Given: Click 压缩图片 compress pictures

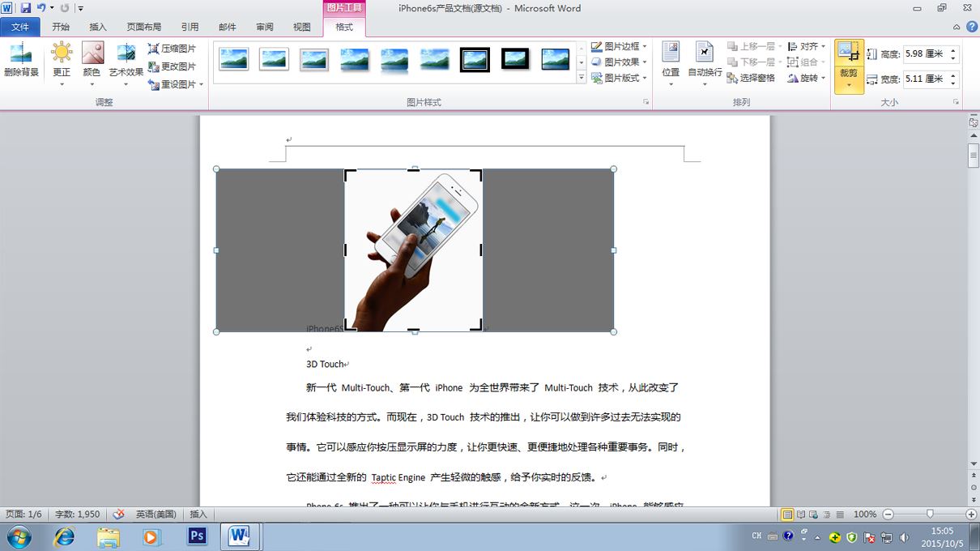Looking at the screenshot, I should click(x=173, y=49).
